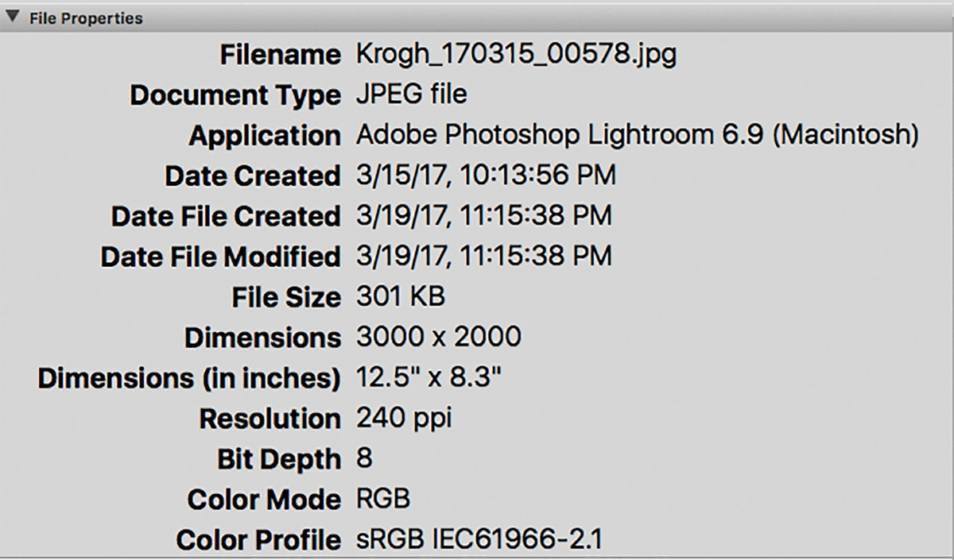Click the 12.5" x 8.3" inches value
Image resolution: width=954 pixels, height=560 pixels.
[429, 377]
